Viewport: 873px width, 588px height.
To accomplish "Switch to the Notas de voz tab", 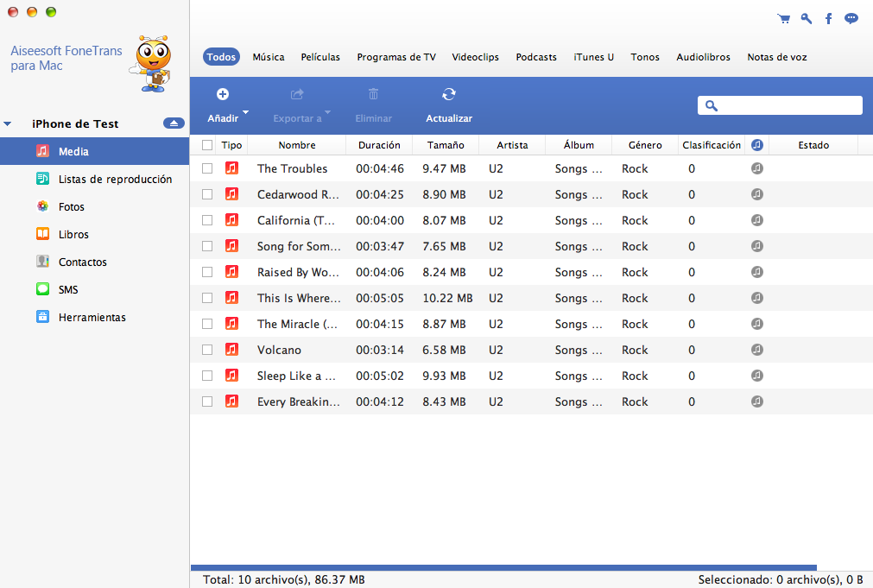I will point(776,57).
